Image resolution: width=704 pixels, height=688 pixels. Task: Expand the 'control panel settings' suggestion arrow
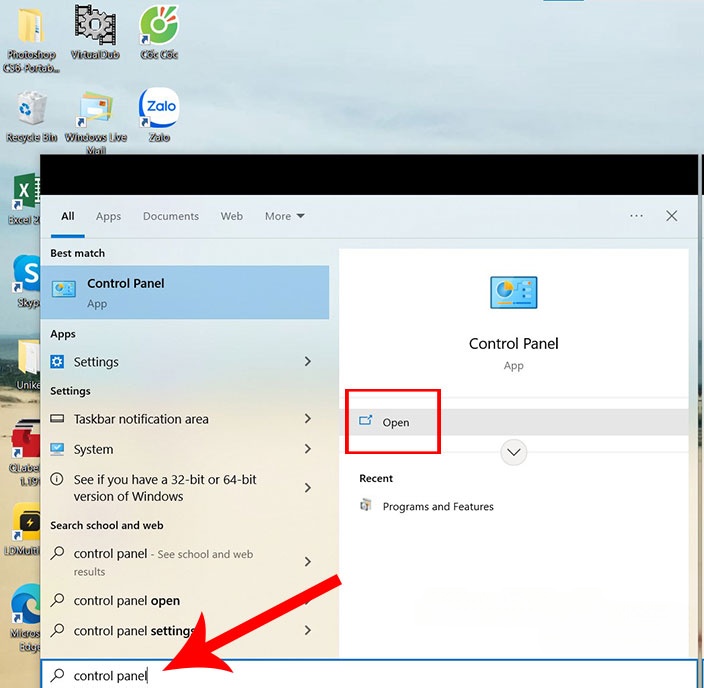point(308,631)
